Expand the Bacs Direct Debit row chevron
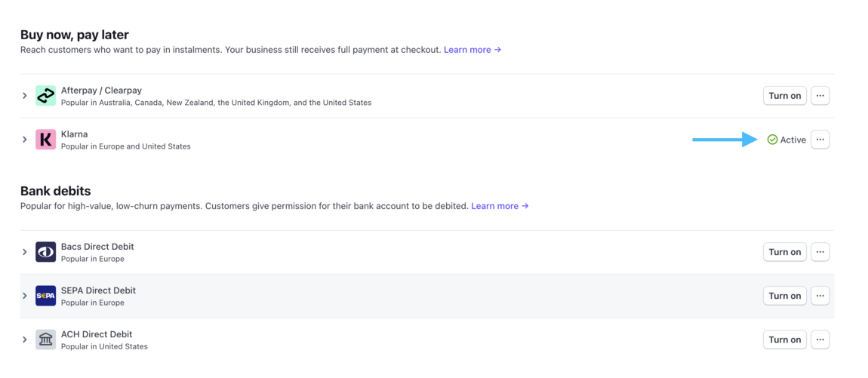The height and width of the screenshot is (378, 868). [x=25, y=252]
